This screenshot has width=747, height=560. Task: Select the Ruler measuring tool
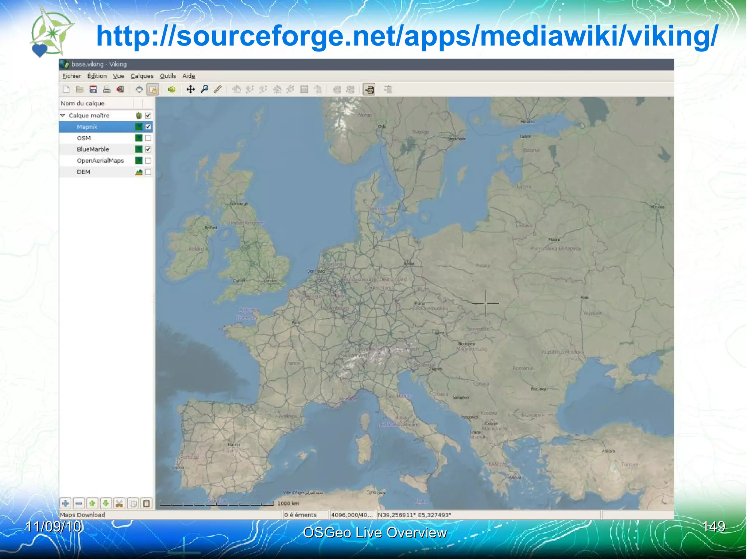tap(218, 89)
